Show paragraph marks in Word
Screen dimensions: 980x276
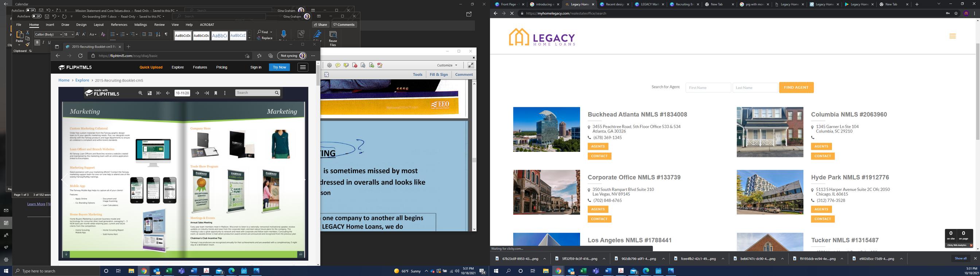166,34
